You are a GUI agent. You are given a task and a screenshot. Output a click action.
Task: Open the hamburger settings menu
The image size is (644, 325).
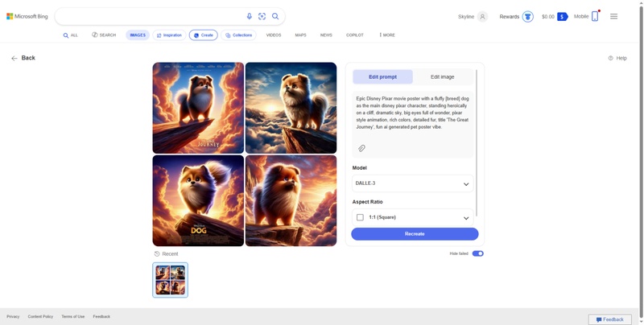tap(613, 16)
